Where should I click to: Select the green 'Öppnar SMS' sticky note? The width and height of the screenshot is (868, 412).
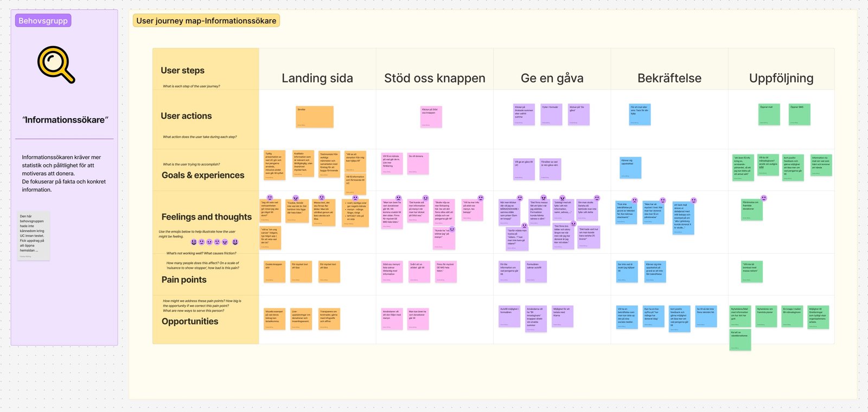coord(800,115)
